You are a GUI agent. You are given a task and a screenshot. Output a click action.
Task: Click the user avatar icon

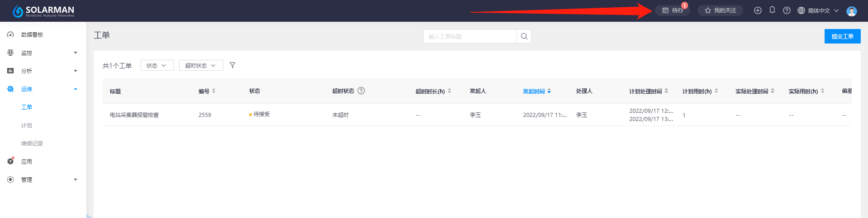click(x=851, y=11)
